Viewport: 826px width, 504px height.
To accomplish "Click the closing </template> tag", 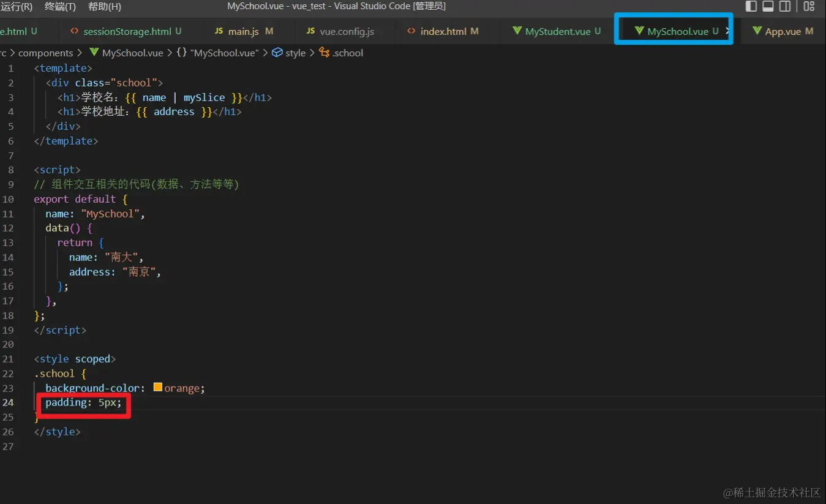I will (x=66, y=141).
